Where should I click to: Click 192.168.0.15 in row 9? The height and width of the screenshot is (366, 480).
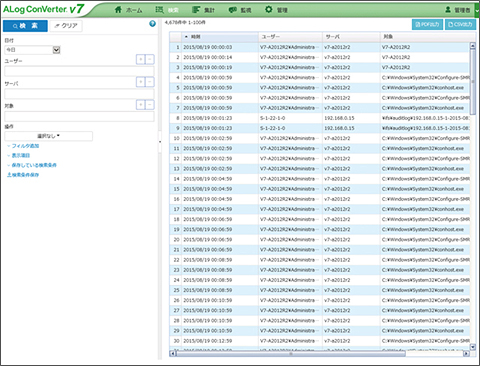339,128
